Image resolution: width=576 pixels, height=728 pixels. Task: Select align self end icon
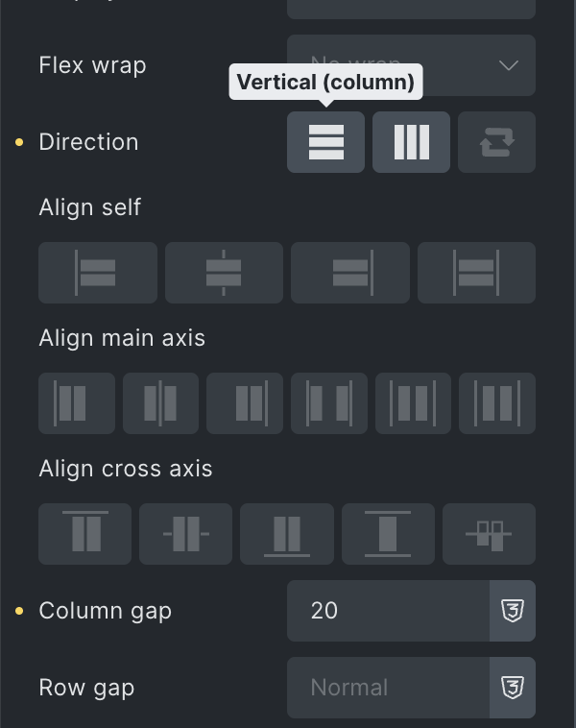point(350,273)
